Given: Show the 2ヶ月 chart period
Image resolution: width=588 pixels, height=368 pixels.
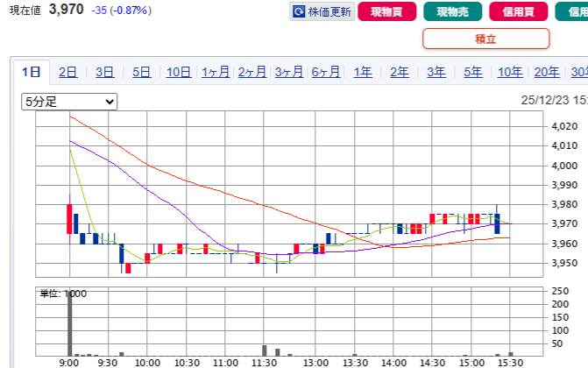Looking at the screenshot, I should [x=252, y=73].
